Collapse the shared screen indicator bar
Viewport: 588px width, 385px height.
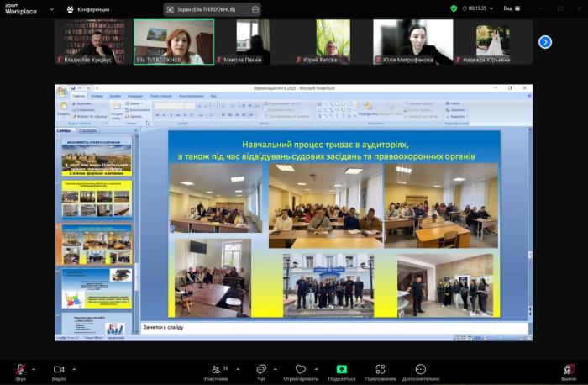(x=255, y=9)
